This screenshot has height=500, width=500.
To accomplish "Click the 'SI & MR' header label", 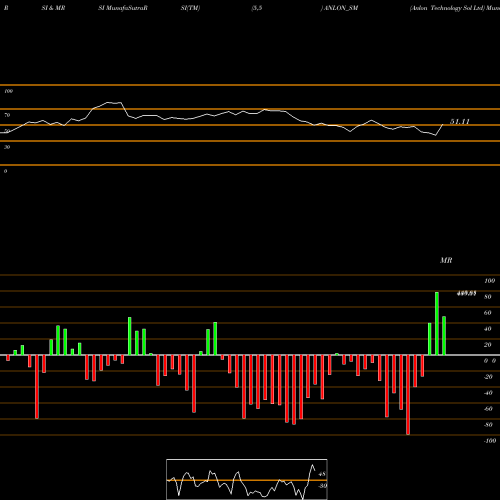I will tap(53, 8).
